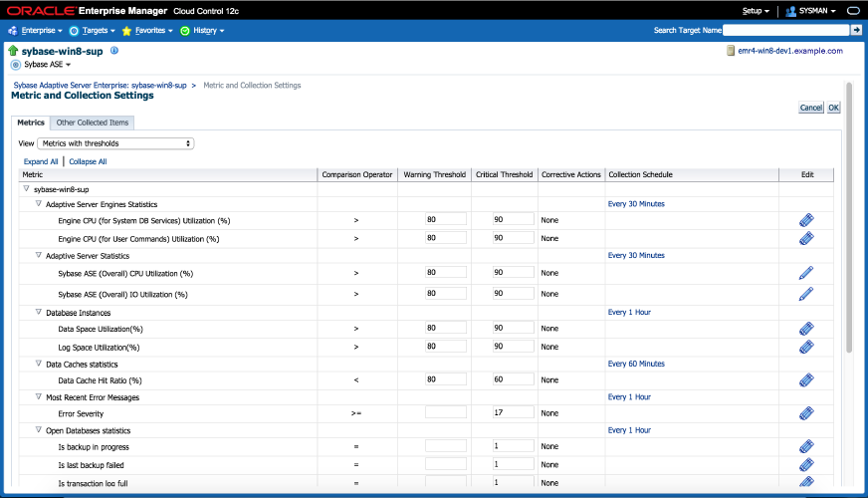Collapse Database Instances group
The width and height of the screenshot is (868, 498).
38,313
